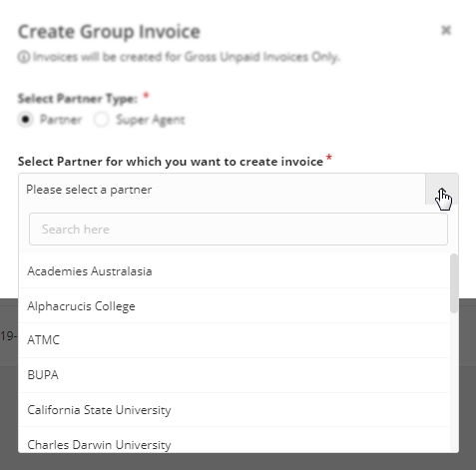
Task: Select California State University option
Action: pyautogui.click(x=235, y=410)
